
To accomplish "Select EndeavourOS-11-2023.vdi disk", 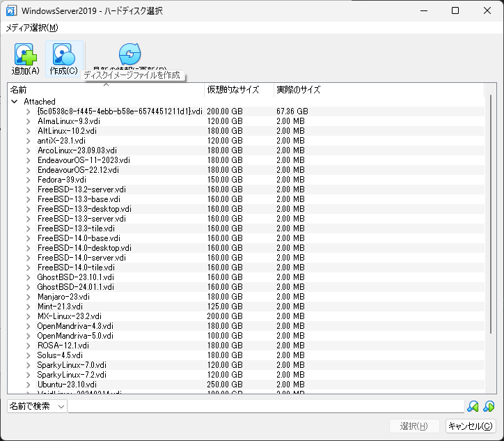I will click(x=84, y=160).
